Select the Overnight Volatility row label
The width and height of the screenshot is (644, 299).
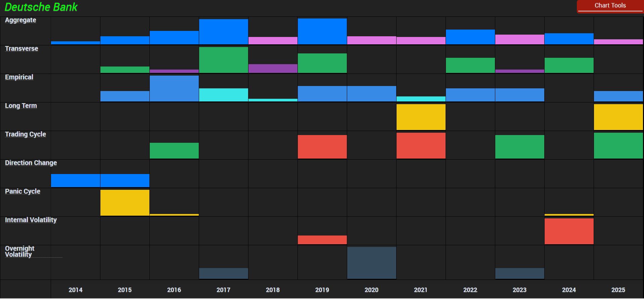tap(20, 252)
